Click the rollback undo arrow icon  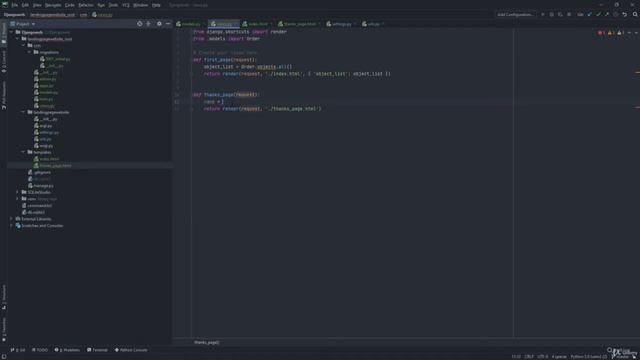click(624, 15)
